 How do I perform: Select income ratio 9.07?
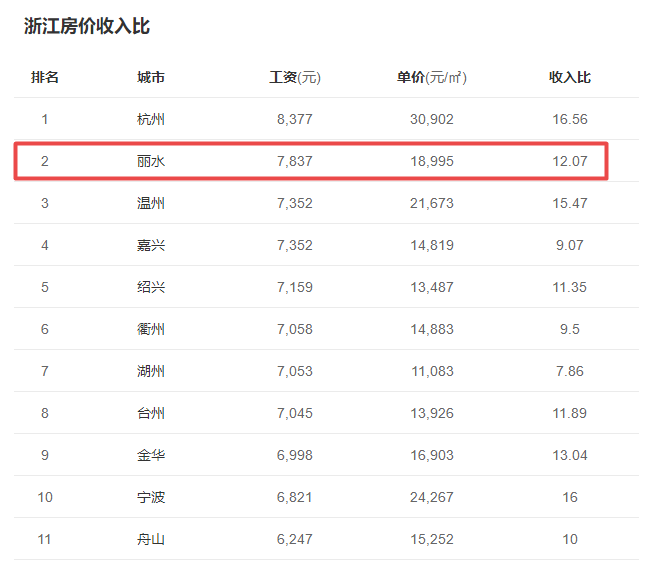click(x=570, y=245)
